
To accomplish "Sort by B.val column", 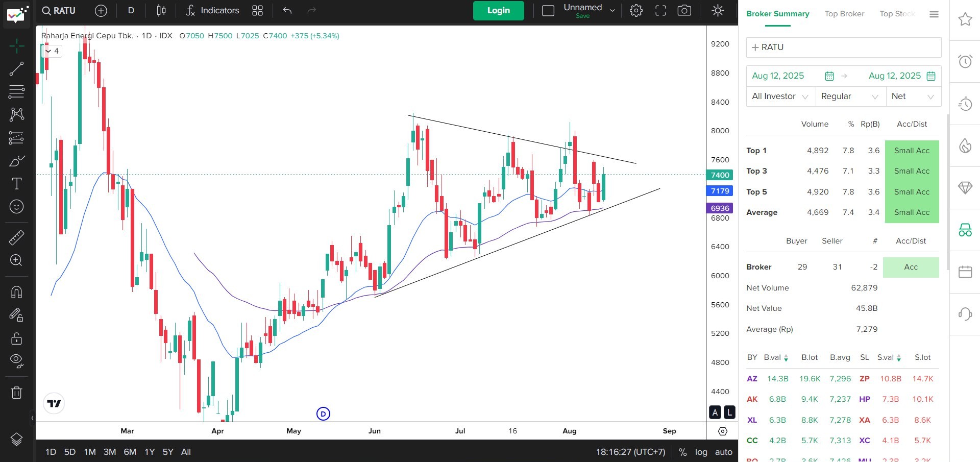I will click(x=776, y=357).
